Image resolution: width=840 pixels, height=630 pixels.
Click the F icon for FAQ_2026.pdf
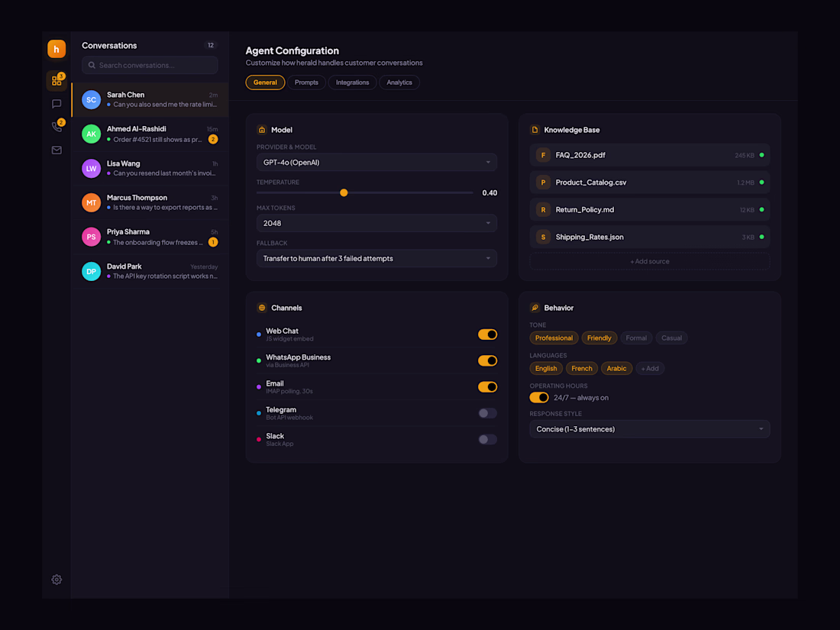click(543, 155)
